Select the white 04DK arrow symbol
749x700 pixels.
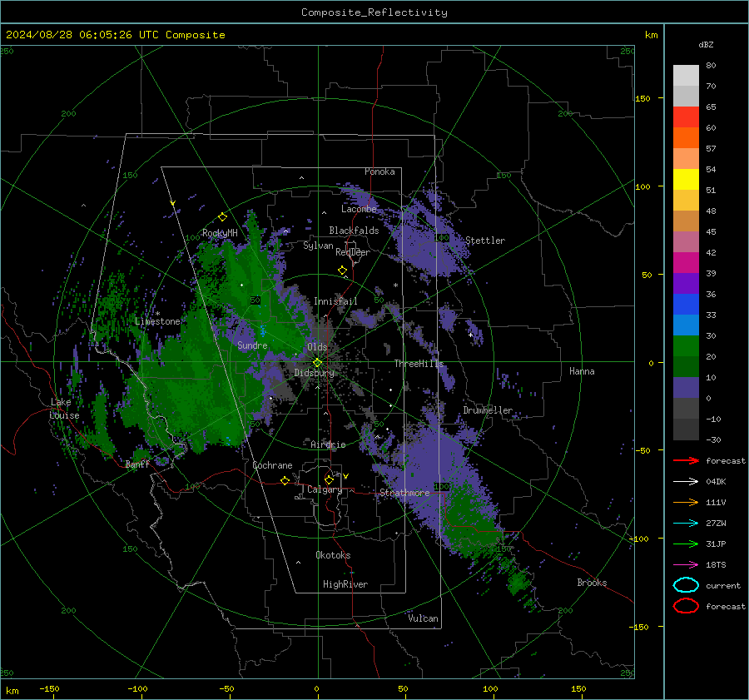coord(686,482)
